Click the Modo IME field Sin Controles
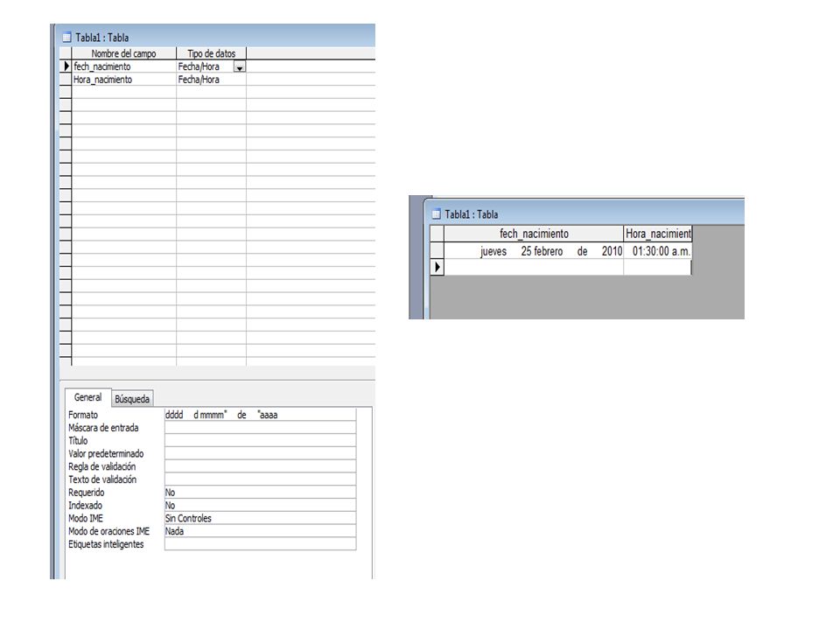This screenshot has width=840, height=630. coord(261,518)
